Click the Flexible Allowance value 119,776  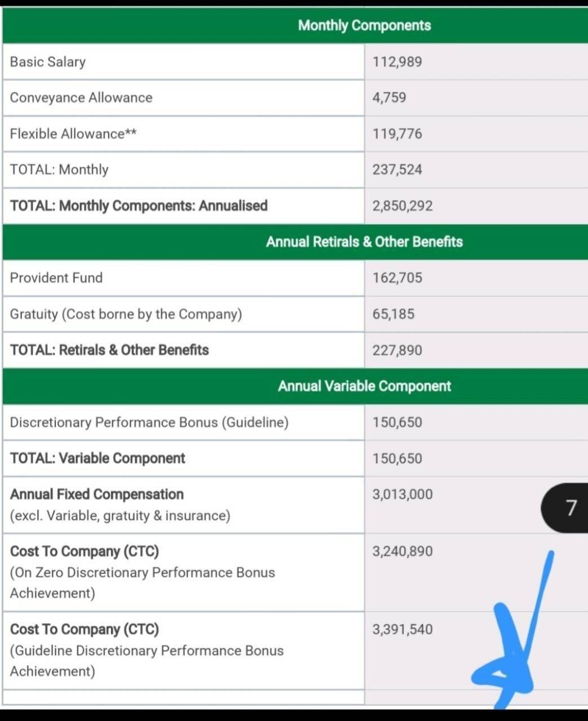(397, 133)
